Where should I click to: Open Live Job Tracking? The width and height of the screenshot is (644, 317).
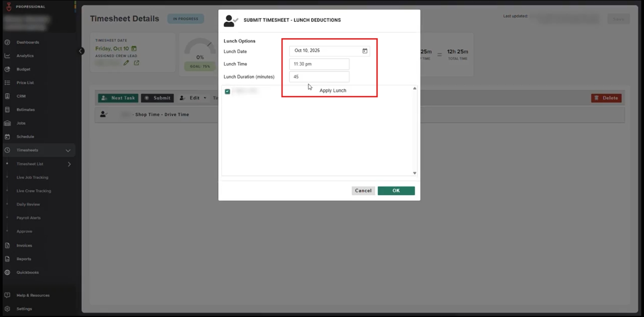click(32, 178)
